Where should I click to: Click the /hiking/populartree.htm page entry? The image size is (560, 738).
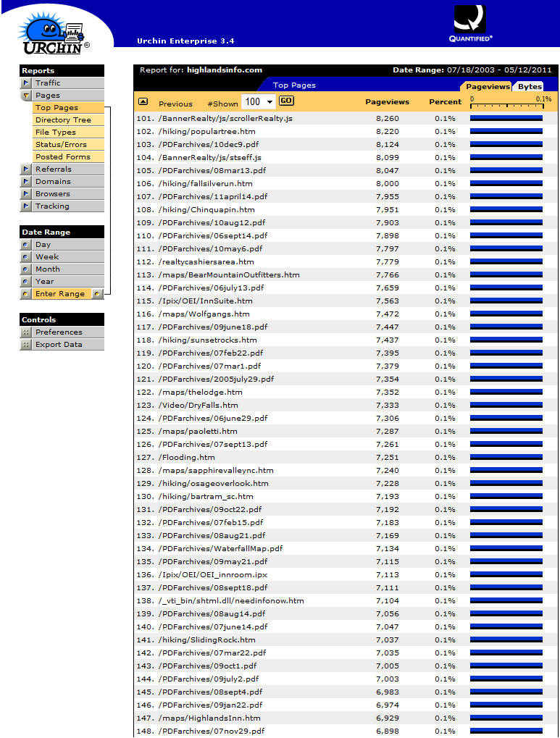tap(206, 131)
